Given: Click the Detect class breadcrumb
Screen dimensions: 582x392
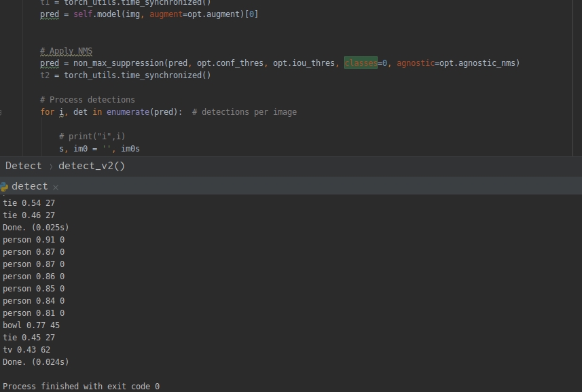Looking at the screenshot, I should 23,166.
